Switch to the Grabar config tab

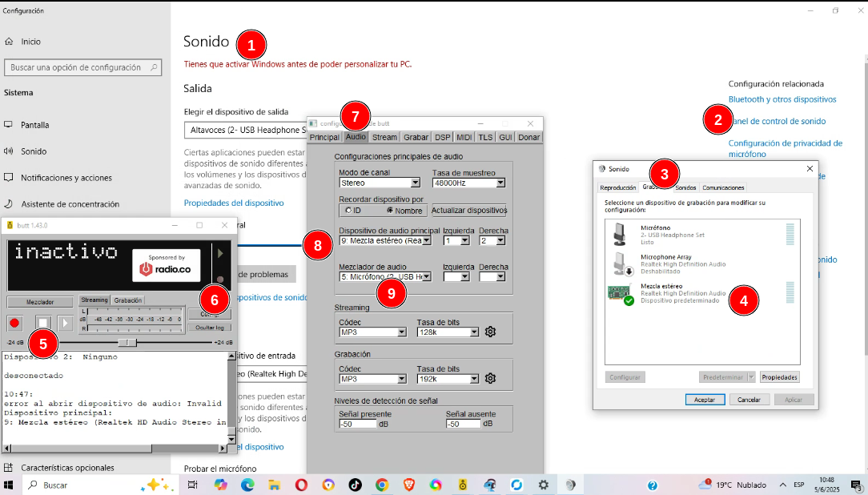pyautogui.click(x=416, y=137)
